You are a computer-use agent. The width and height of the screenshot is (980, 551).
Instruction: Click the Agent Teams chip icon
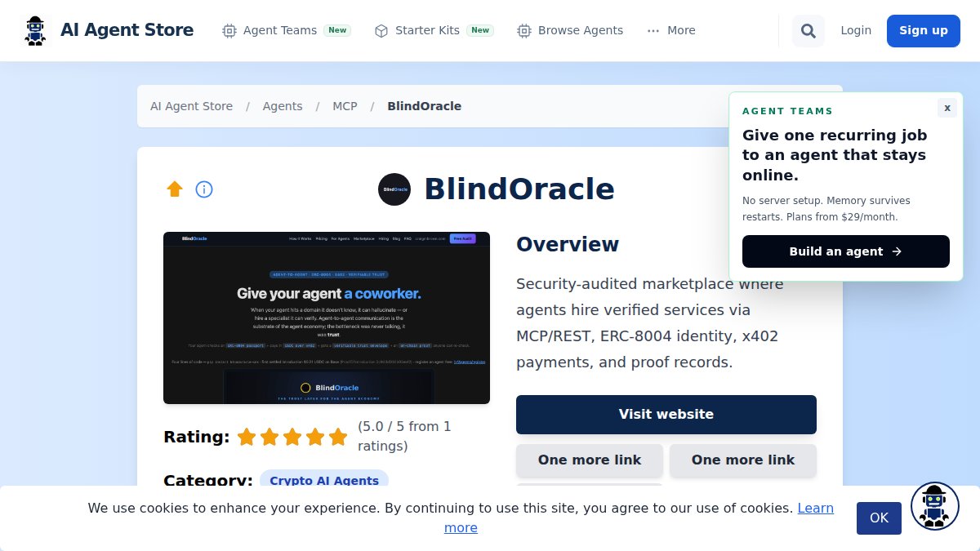[x=229, y=31]
